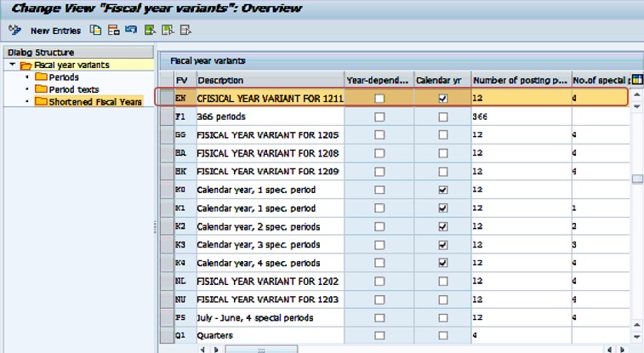Click the Undo Change icon
The image size is (644, 353).
tap(131, 30)
